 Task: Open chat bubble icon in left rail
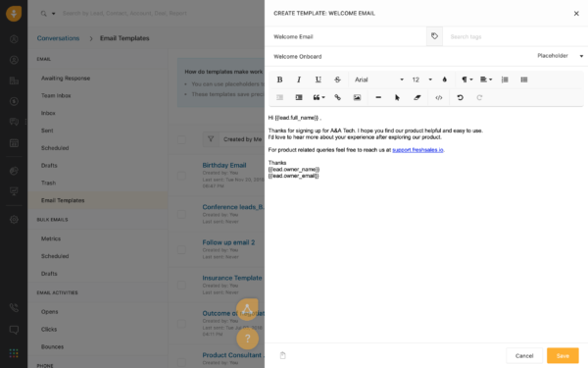tap(14, 330)
